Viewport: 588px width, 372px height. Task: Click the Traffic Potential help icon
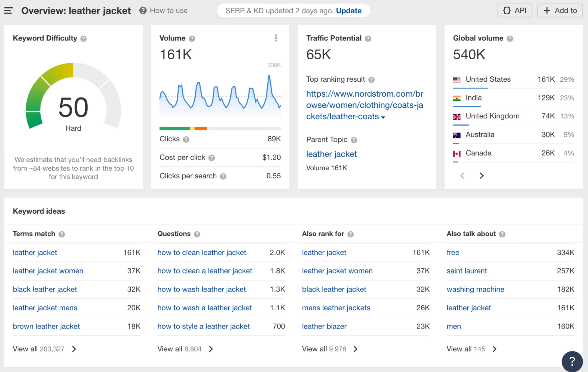[x=367, y=38]
